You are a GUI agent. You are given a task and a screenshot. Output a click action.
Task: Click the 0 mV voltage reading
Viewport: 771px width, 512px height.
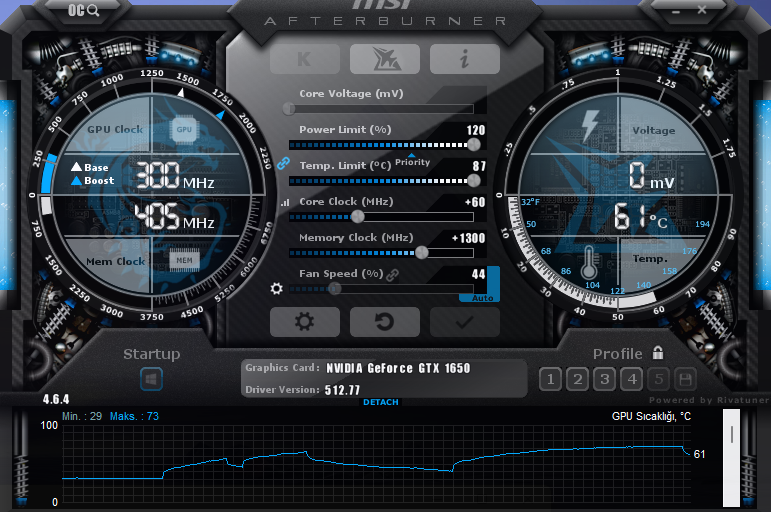(652, 176)
